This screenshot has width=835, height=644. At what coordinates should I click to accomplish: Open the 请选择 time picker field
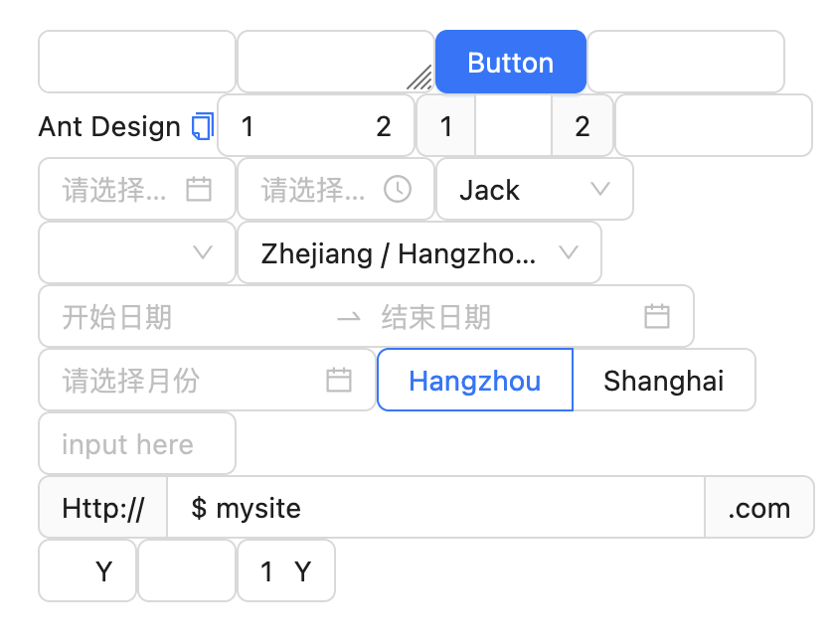(x=336, y=190)
